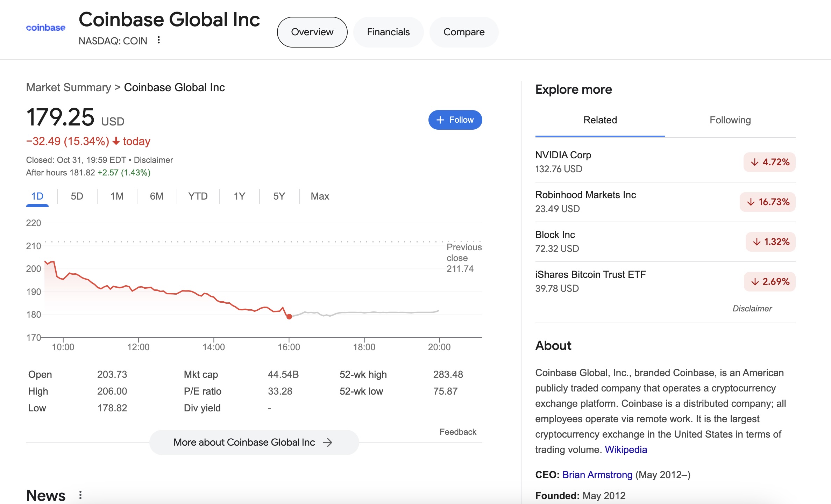
Task: Click the Coinbase Global Inc page title
Action: (x=169, y=19)
